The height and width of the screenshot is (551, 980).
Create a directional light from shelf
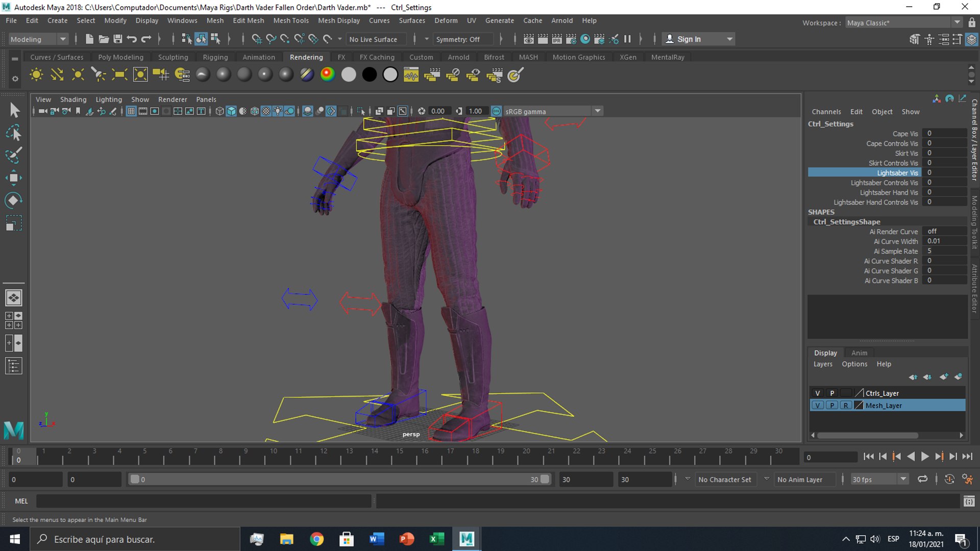tap(57, 75)
